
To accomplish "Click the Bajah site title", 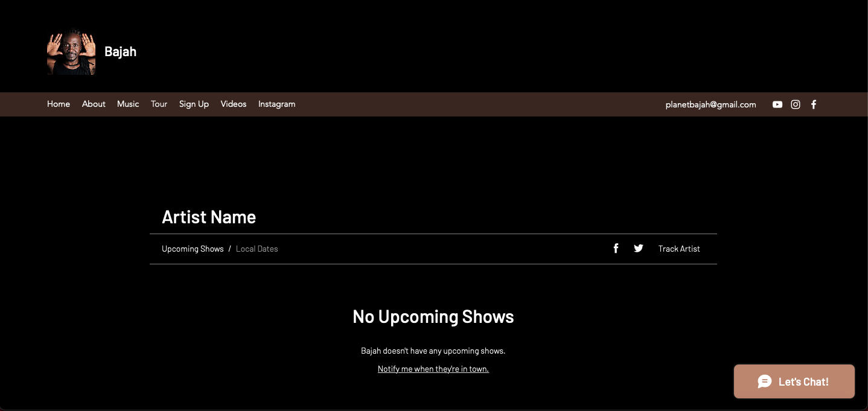I will pos(120,51).
